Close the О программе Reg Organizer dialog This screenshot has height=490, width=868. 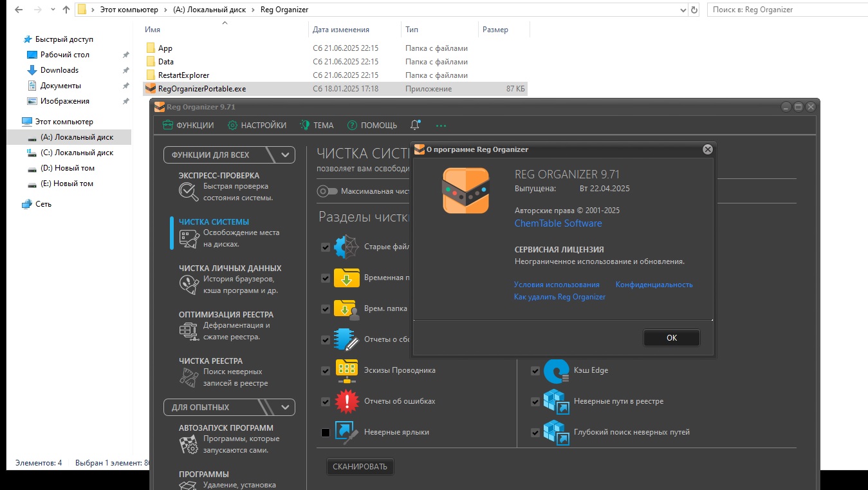708,149
